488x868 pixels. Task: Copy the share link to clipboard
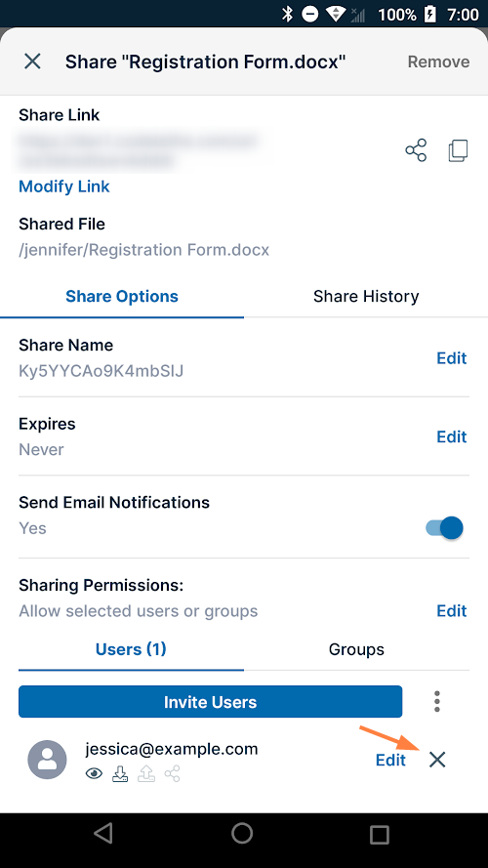pyautogui.click(x=458, y=150)
